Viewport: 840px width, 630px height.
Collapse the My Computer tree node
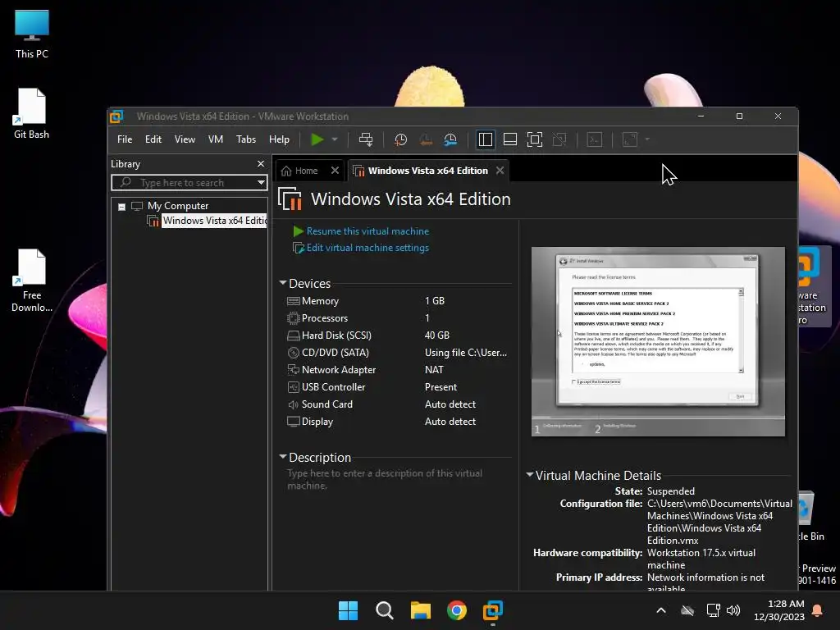121,207
